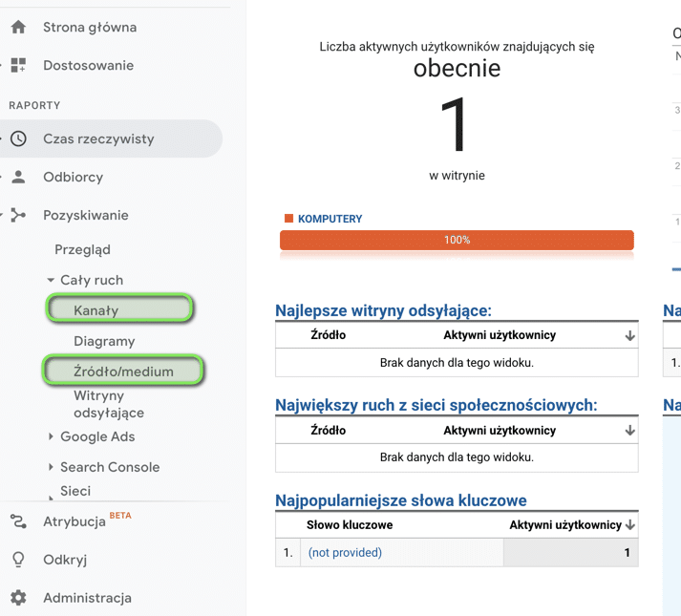Collapse the Cały ruch section arrow

point(51,281)
